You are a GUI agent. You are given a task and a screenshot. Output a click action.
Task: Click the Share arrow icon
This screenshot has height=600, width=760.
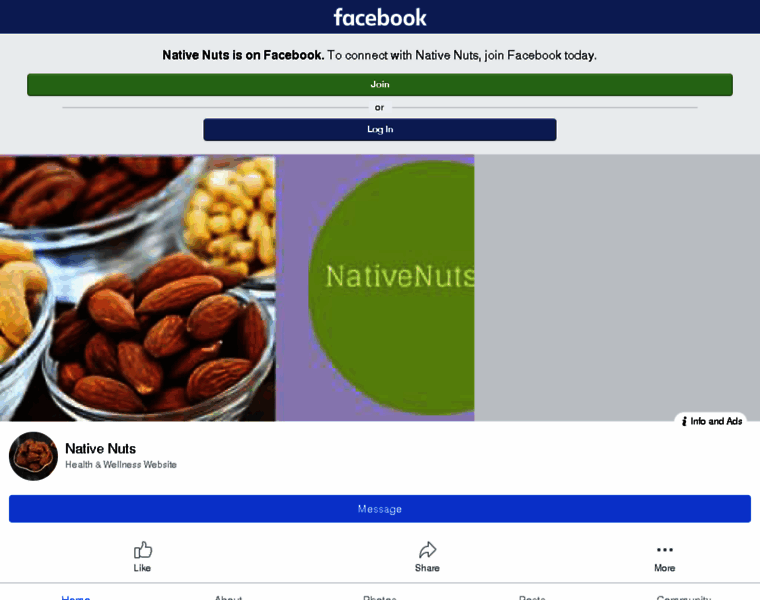tap(428, 550)
